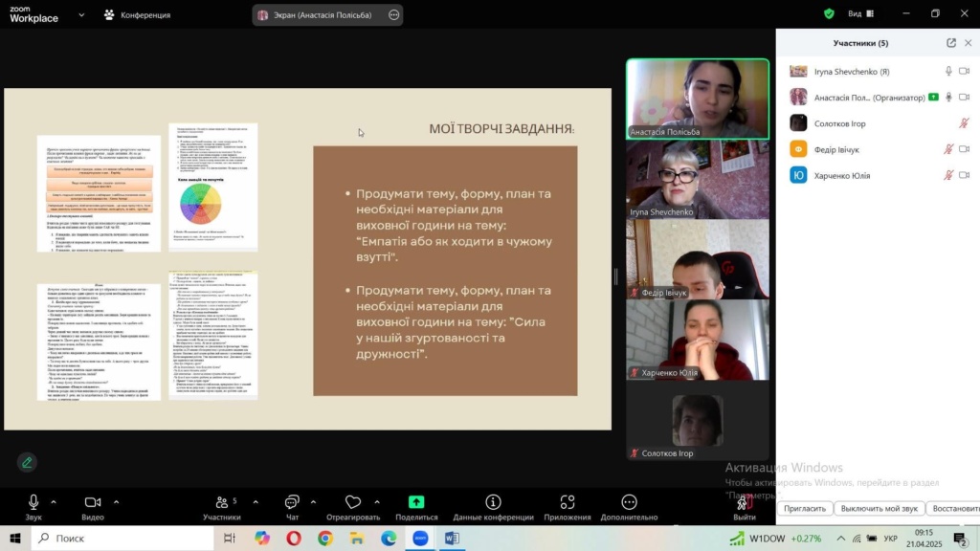Open Данные конференции info
980x551 pixels.
(x=493, y=507)
